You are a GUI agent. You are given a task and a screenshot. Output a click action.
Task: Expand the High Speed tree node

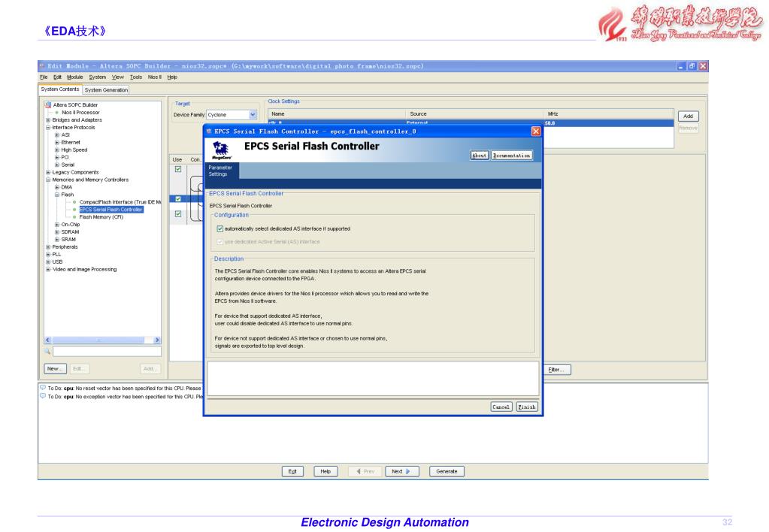tap(57, 150)
